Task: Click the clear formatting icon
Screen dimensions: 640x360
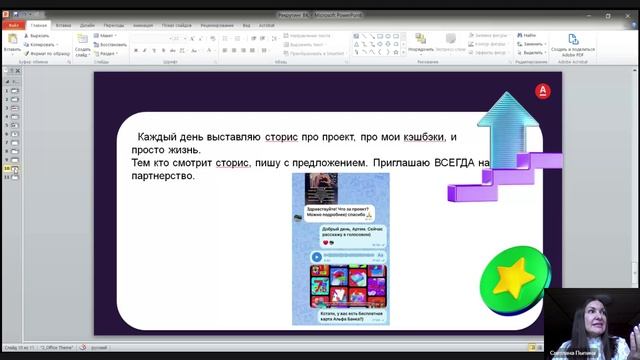Action: click(x=213, y=39)
